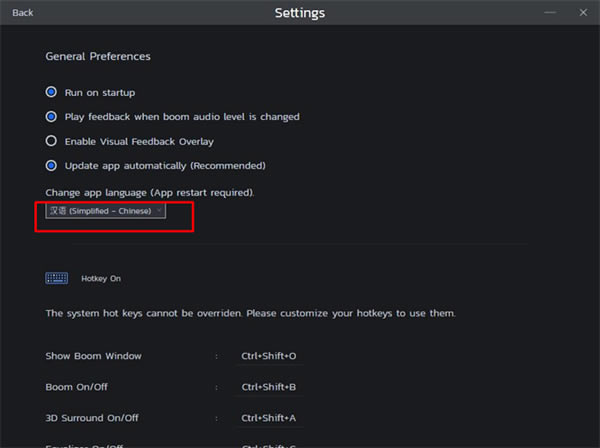Image resolution: width=600 pixels, height=448 pixels.
Task: Click the Show Boom Window label
Action: pos(93,356)
